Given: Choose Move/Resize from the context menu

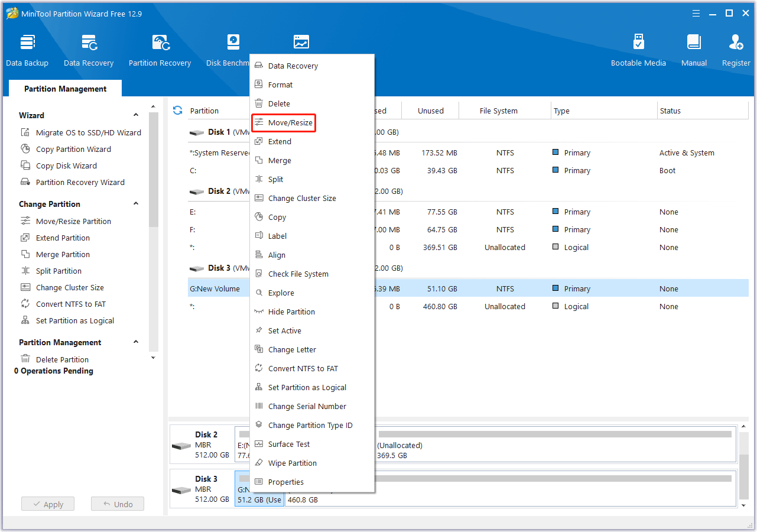Looking at the screenshot, I should tap(284, 122).
